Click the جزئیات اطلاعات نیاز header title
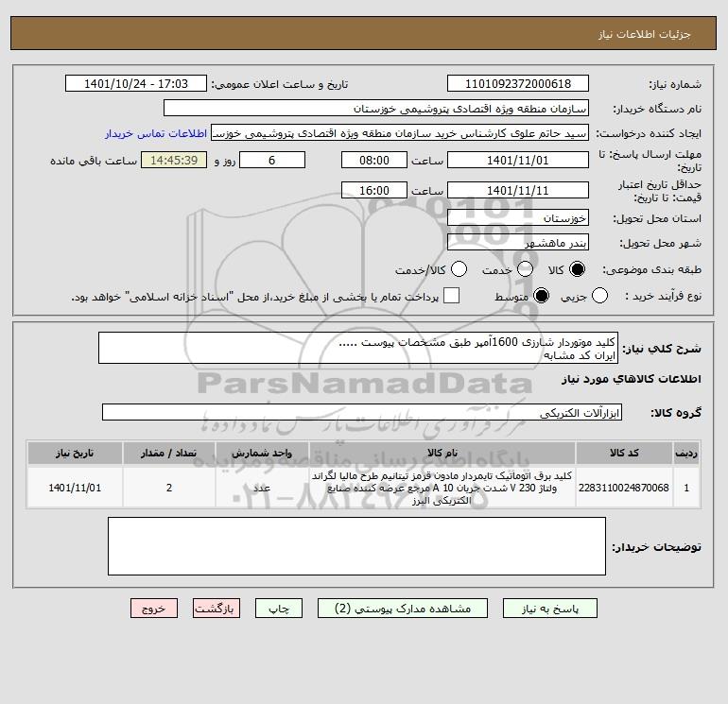 (645, 34)
